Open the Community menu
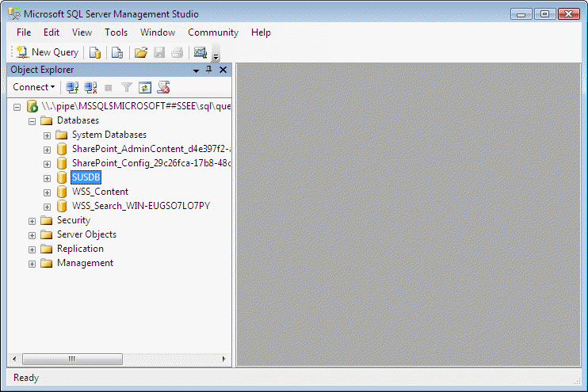Image resolution: width=588 pixels, height=392 pixels. pyautogui.click(x=213, y=32)
